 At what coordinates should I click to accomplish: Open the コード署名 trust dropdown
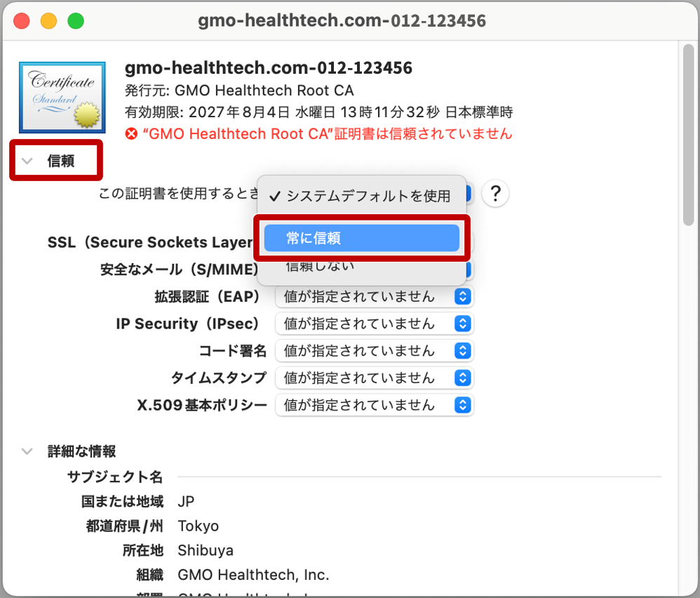pyautogui.click(x=374, y=351)
